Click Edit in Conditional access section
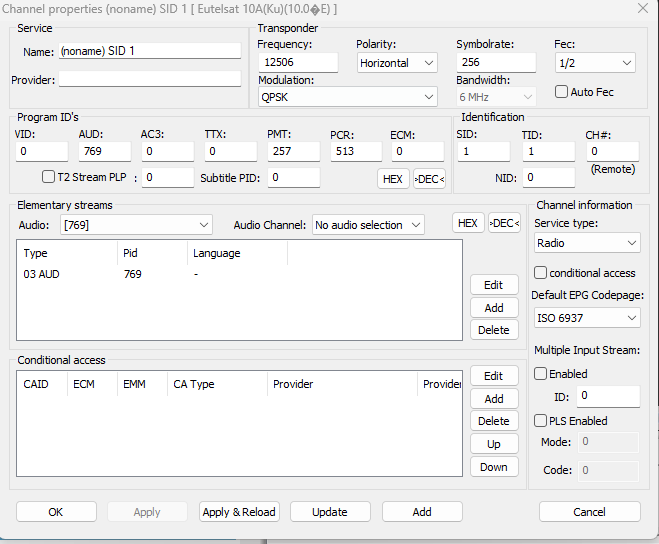 pyautogui.click(x=494, y=376)
